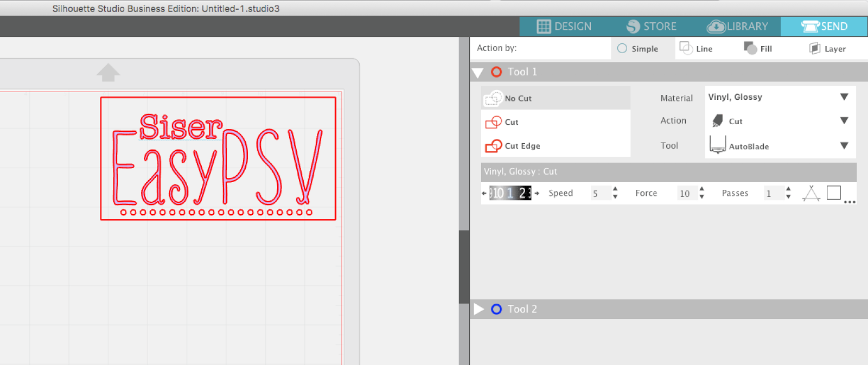Select the Cut Edge option
The image size is (868, 365).
[x=556, y=145]
